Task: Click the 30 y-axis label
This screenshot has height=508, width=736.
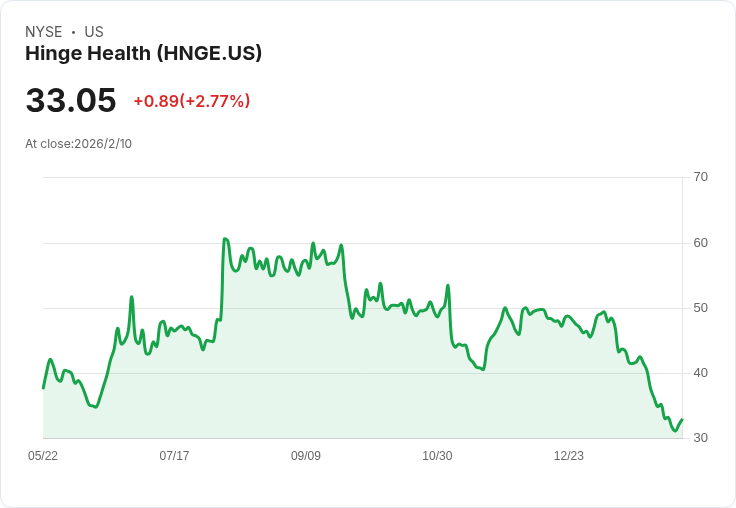Action: click(x=700, y=438)
